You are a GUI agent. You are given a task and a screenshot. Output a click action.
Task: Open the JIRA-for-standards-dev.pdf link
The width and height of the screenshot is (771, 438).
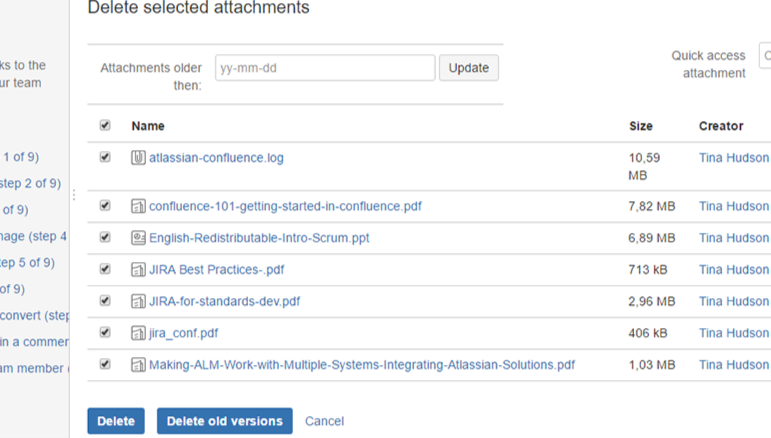[x=224, y=301]
